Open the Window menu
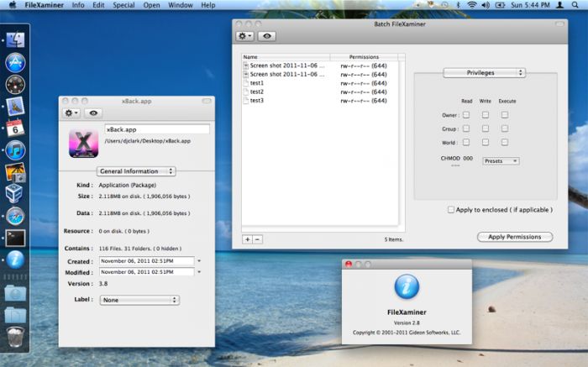 click(x=181, y=5)
